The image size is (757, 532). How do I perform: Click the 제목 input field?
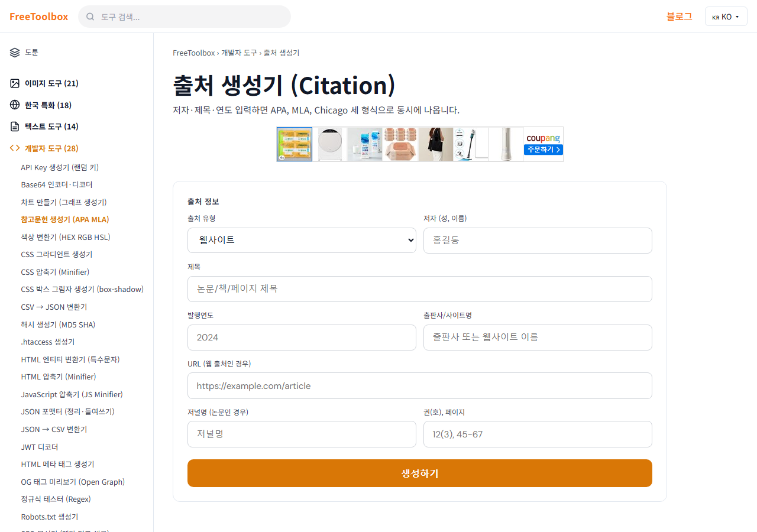420,289
